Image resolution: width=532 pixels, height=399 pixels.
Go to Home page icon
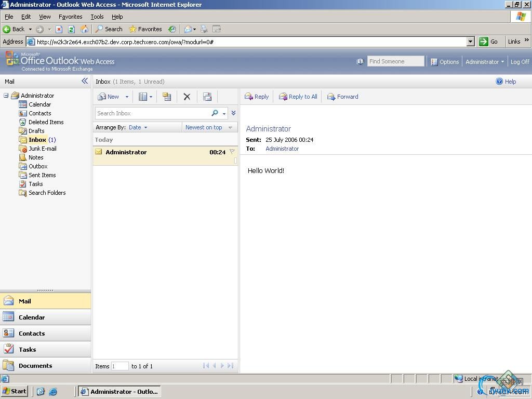point(84,29)
